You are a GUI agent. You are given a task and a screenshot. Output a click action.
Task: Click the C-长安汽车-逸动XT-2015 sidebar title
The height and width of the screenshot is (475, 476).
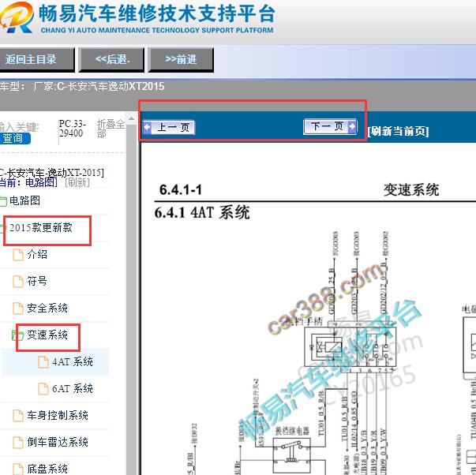pyautogui.click(x=51, y=173)
